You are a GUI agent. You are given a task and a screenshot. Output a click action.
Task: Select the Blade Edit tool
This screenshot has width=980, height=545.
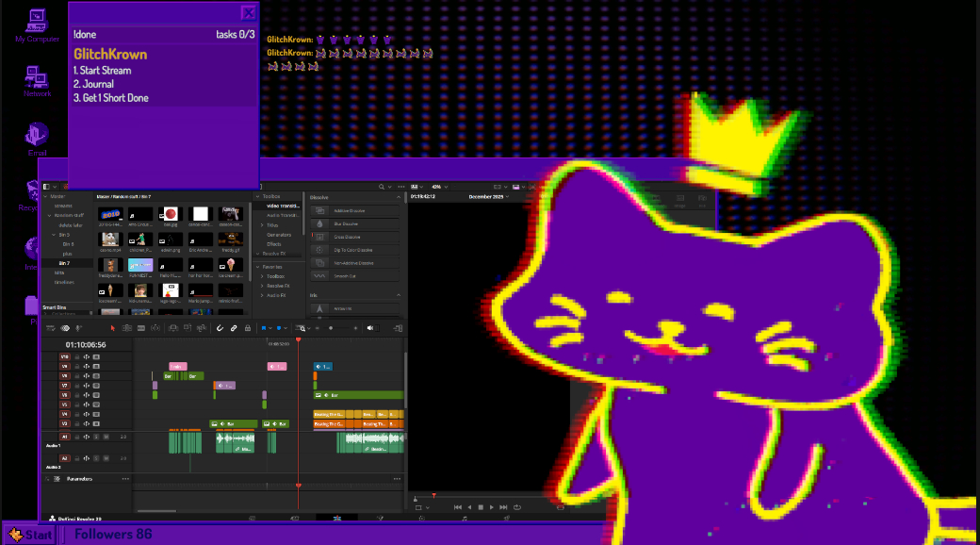click(155, 328)
